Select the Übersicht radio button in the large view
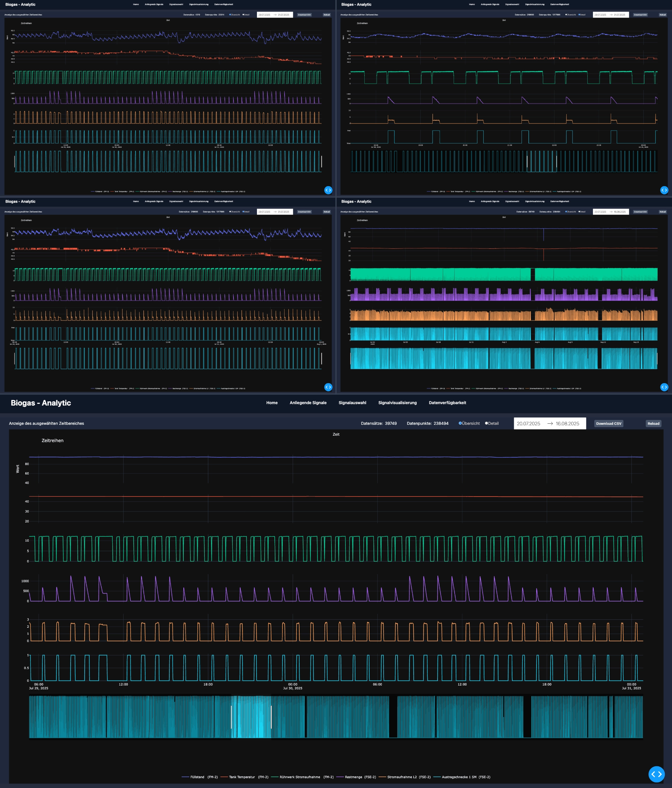Screen dimensions: 672x788 460,423
